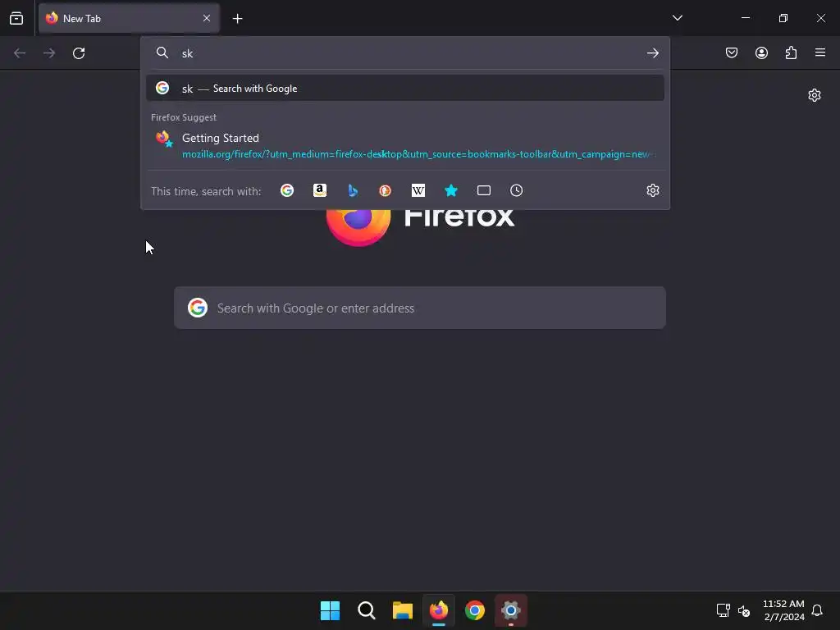
Task: Open the Settings app in taskbar
Action: (510, 610)
